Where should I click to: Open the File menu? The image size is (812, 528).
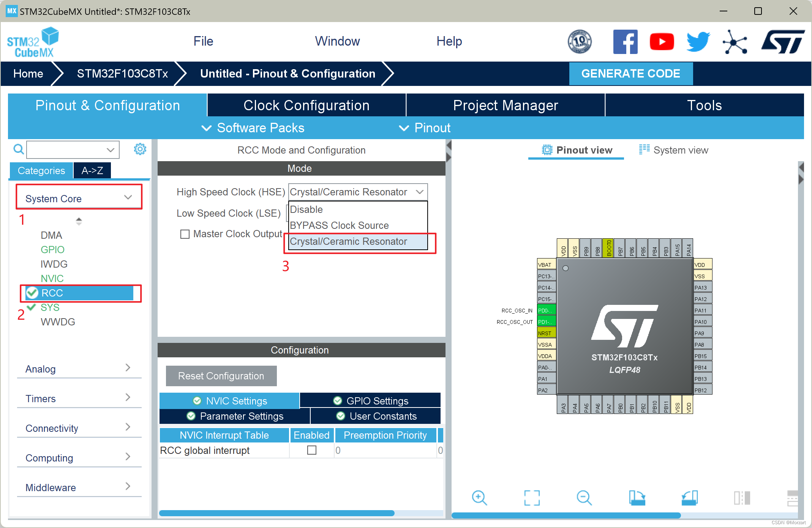pyautogui.click(x=203, y=41)
